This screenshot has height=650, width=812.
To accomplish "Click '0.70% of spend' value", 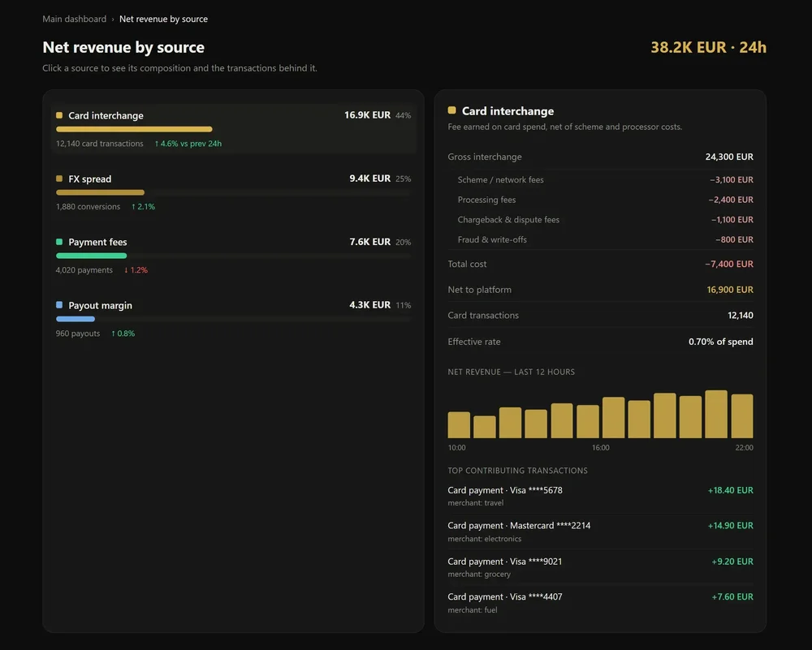I will (721, 341).
